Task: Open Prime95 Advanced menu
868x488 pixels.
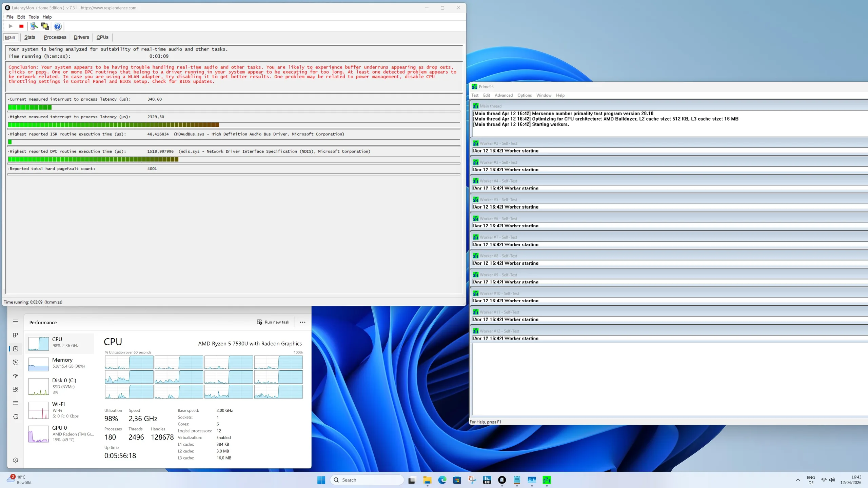Action: point(504,95)
